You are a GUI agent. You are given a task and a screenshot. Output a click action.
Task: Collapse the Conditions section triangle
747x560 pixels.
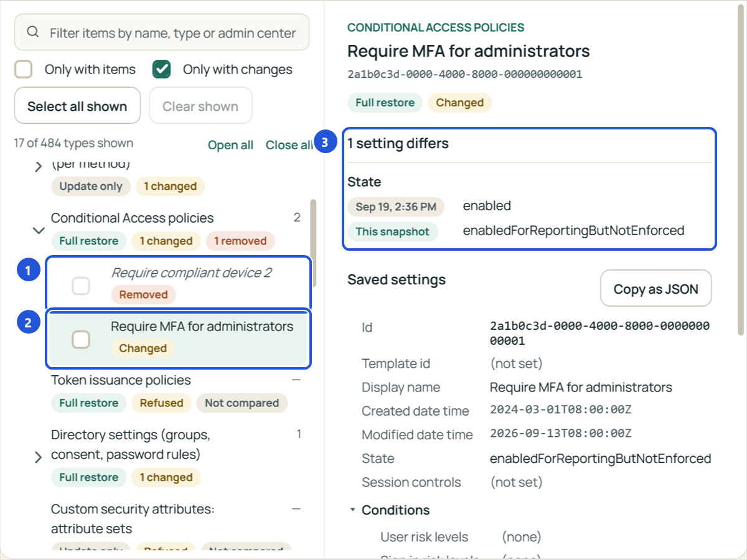352,510
